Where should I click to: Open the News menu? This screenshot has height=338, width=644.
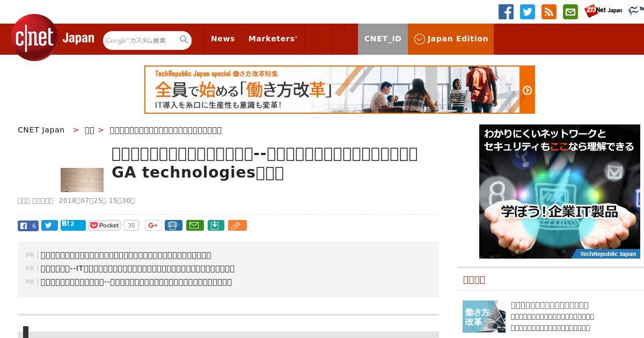[223, 39]
